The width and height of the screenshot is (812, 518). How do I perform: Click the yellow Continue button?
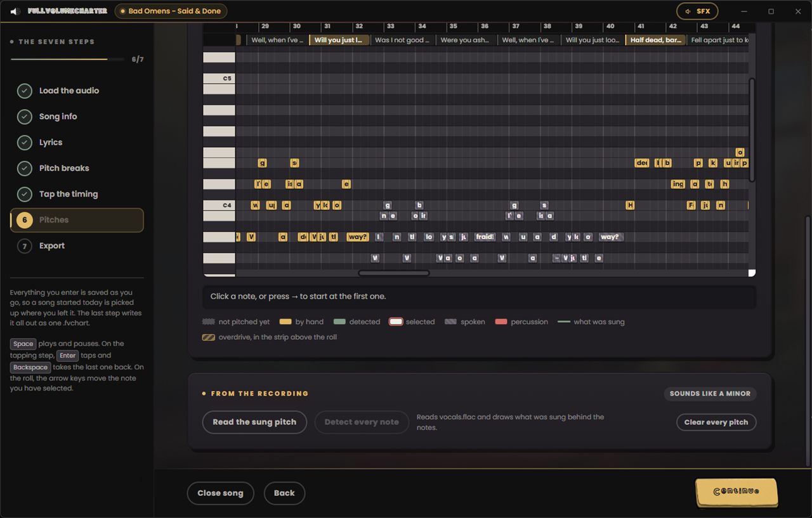pos(737,492)
